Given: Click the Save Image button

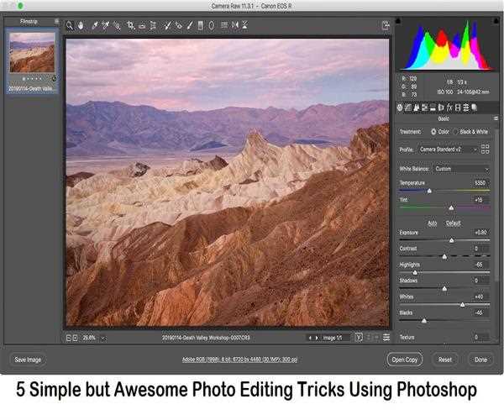Looking at the screenshot, I should (x=28, y=360).
